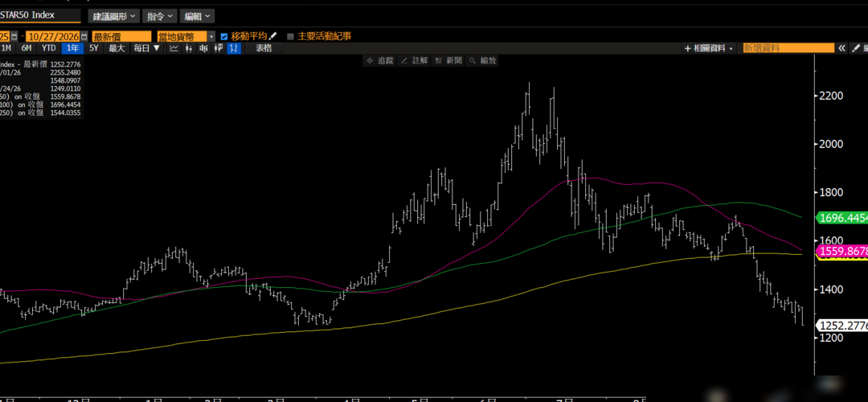This screenshot has width=868, height=402.
Task: Click the pencil edit icon at far right
Action: [856, 48]
